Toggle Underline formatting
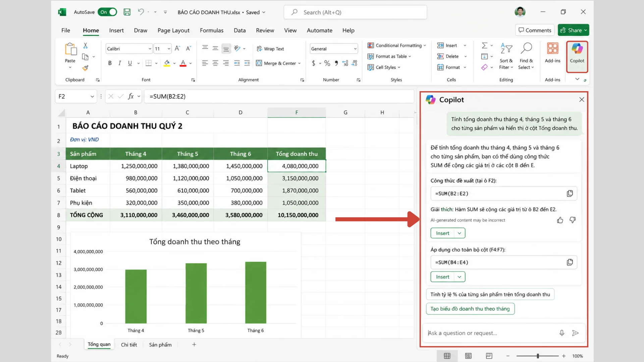The image size is (644, 362). point(130,63)
